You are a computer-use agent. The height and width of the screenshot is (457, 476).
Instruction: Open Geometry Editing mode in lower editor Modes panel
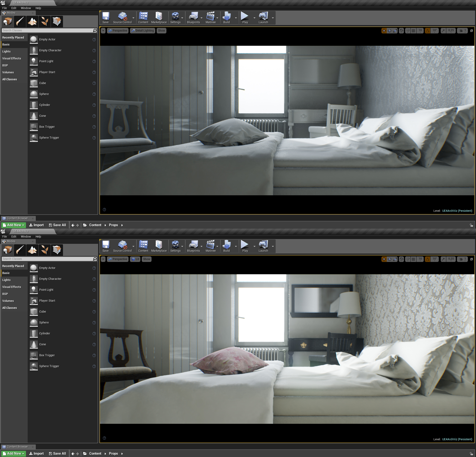tap(57, 250)
